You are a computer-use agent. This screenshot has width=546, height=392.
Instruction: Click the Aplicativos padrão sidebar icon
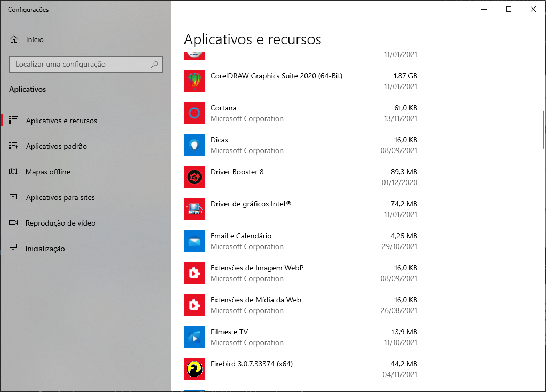13,146
